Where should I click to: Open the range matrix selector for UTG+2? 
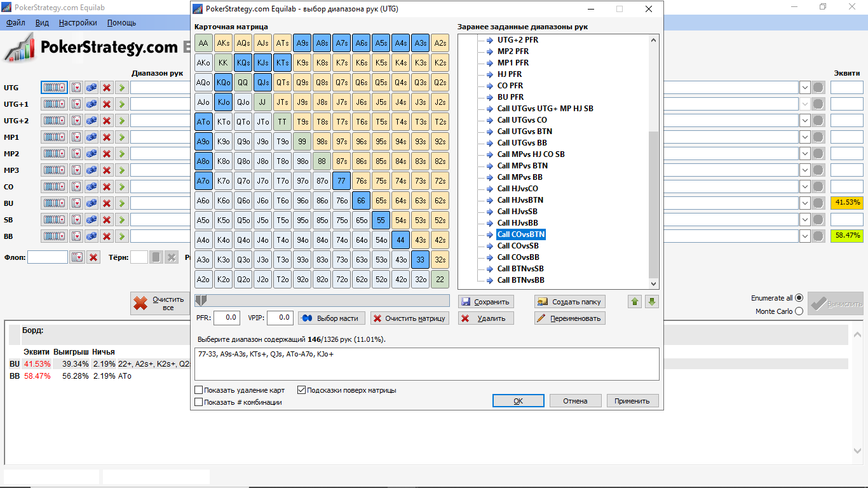click(54, 120)
